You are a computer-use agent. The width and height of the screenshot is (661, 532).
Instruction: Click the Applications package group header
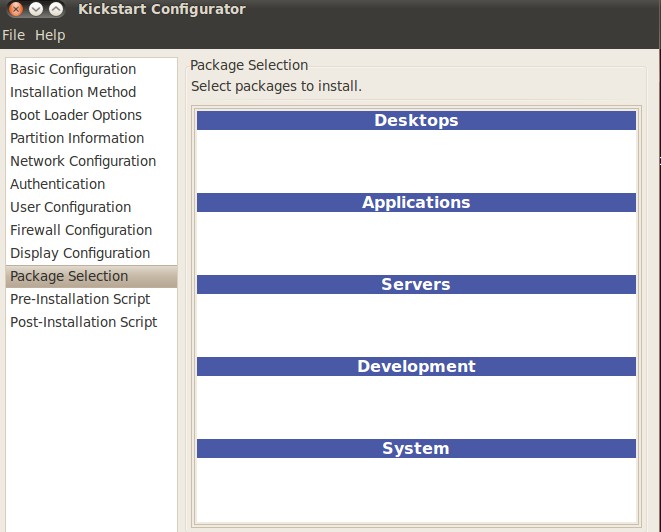tap(416, 202)
